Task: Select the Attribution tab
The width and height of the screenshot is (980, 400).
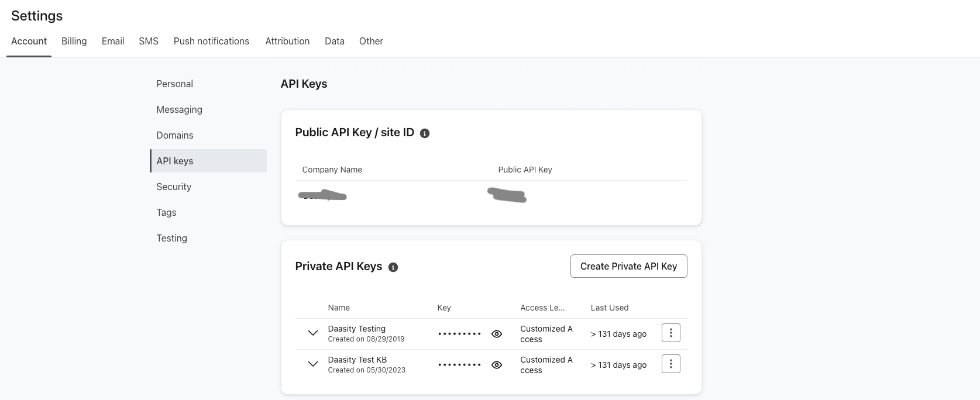Action: coord(287,41)
